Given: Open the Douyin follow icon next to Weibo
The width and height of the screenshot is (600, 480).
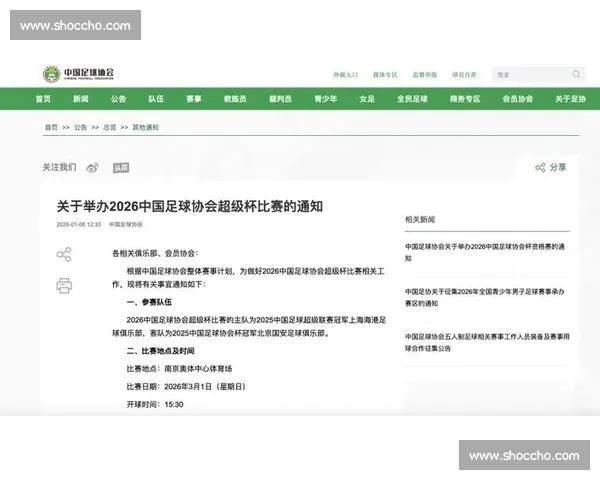Looking at the screenshot, I should (x=121, y=168).
